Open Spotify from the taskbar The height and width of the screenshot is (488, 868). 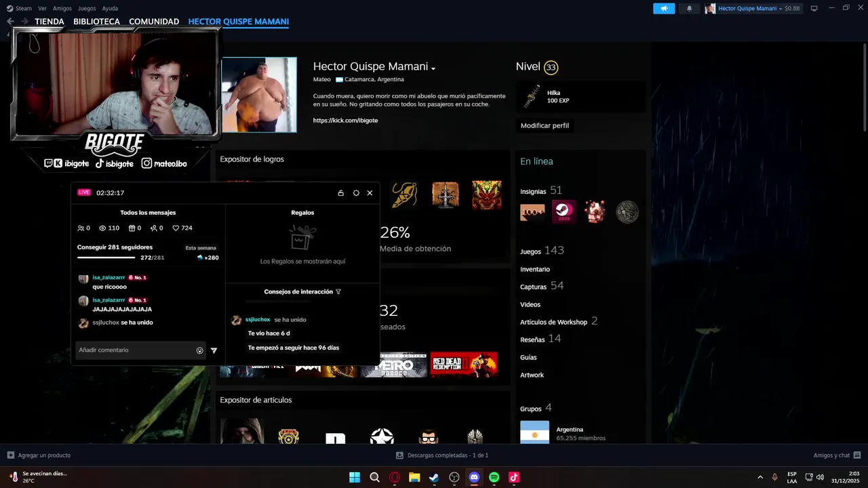click(494, 478)
